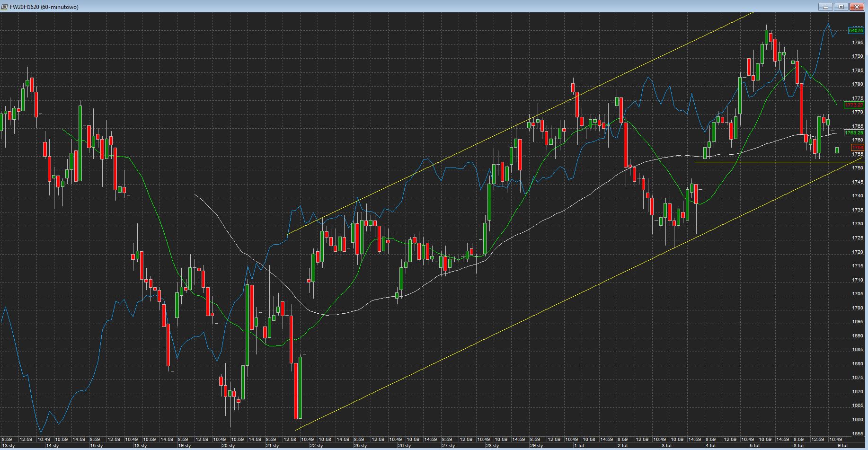Image resolution: width=868 pixels, height=450 pixels.
Task: Click the window title FW20H1620 (60-minutowo)
Action: pos(44,7)
